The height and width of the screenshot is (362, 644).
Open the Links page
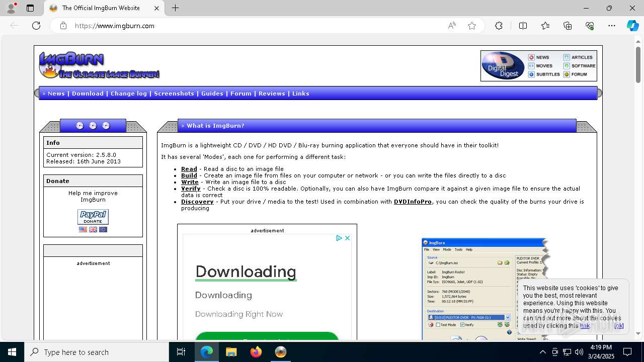point(301,94)
